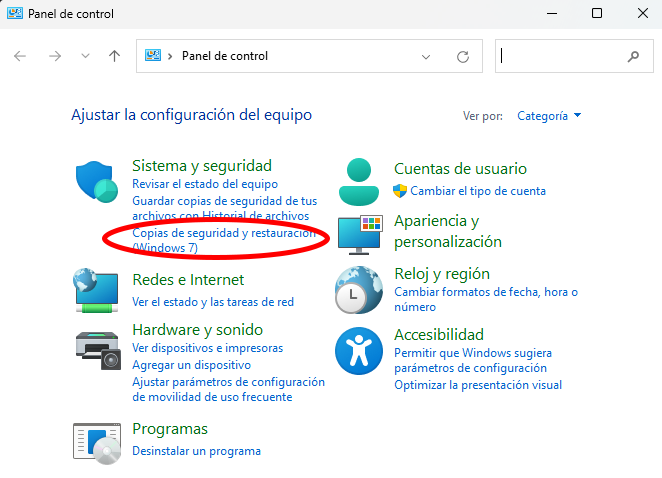Open the Accesibilidad figure icon

pos(359,350)
